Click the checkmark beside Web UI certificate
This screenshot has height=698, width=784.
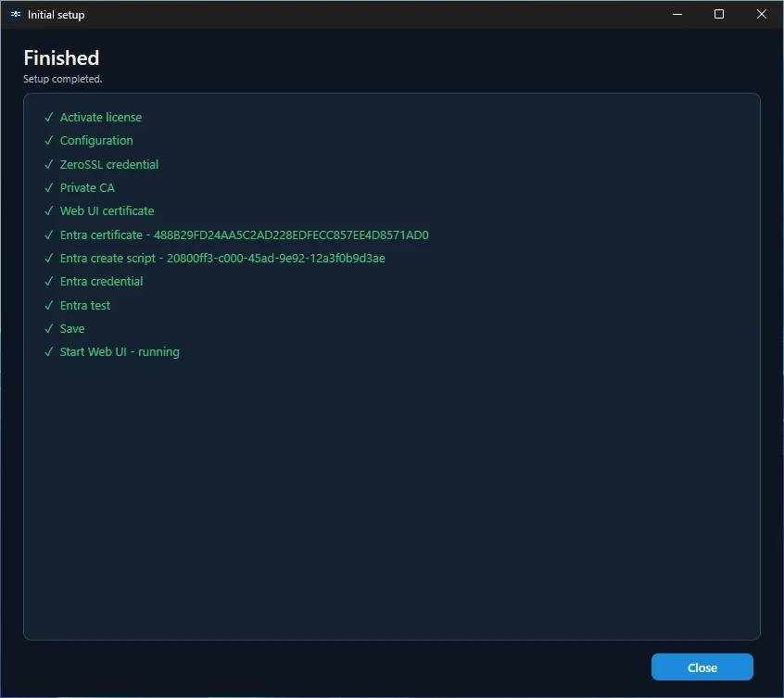[48, 211]
